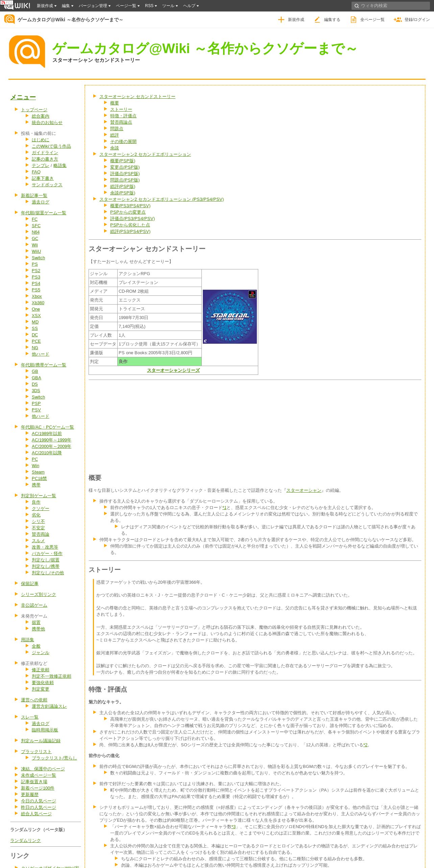Image resolution: width=434 pixels, height=868 pixels.
Task: Open the 3DS handheld link
Action: 36,391
